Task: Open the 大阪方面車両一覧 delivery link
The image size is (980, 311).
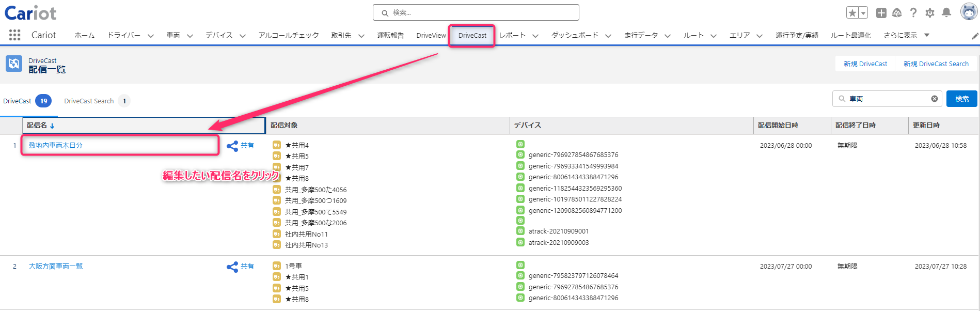Action: tap(56, 266)
